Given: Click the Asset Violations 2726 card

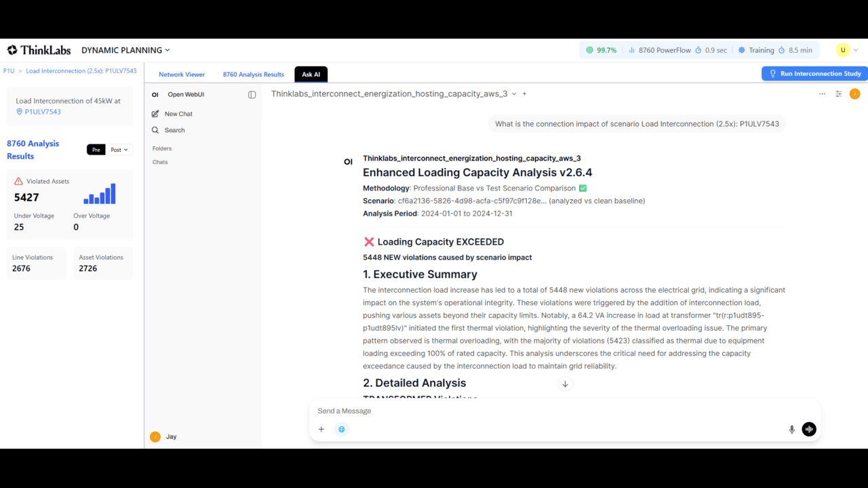Looking at the screenshot, I should (x=103, y=263).
